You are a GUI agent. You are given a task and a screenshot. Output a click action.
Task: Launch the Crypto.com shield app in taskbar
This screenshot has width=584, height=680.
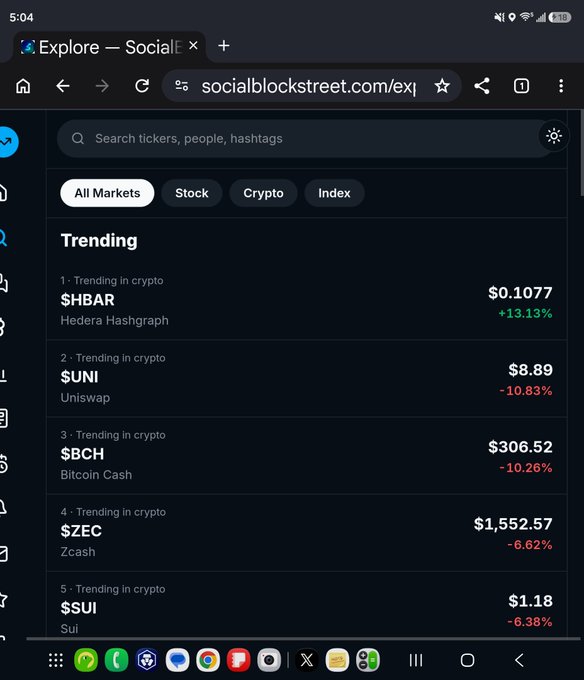[147, 660]
